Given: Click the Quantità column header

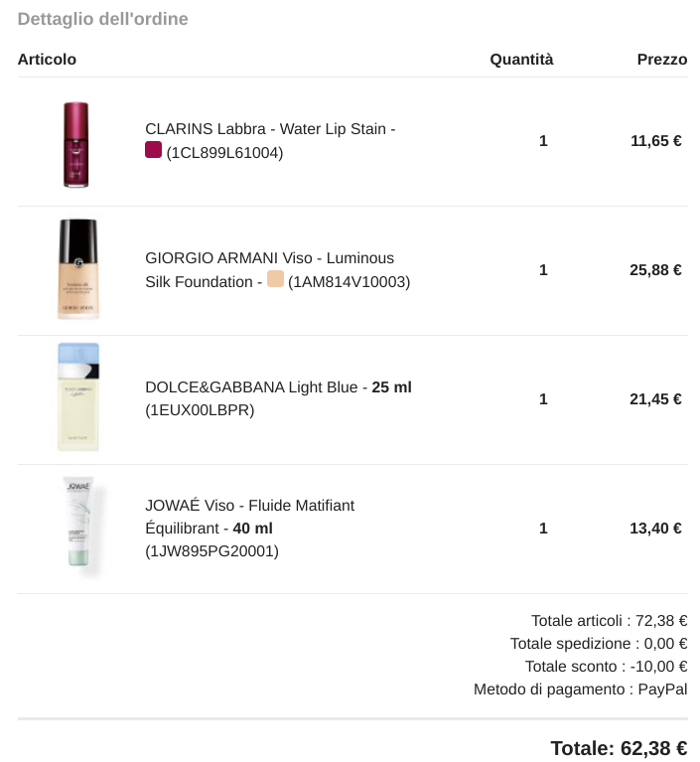Looking at the screenshot, I should 521,60.
